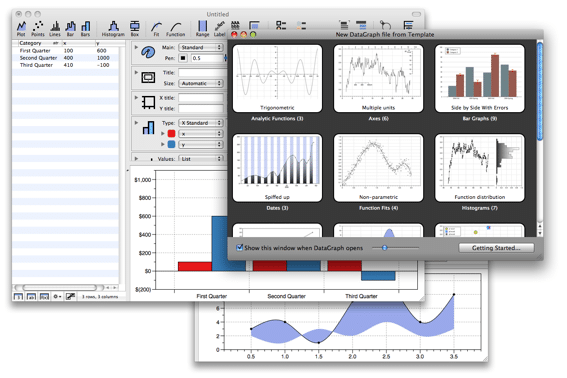This screenshot has height=378, width=567.
Task: Click the Box plot icon
Action: coord(135,29)
